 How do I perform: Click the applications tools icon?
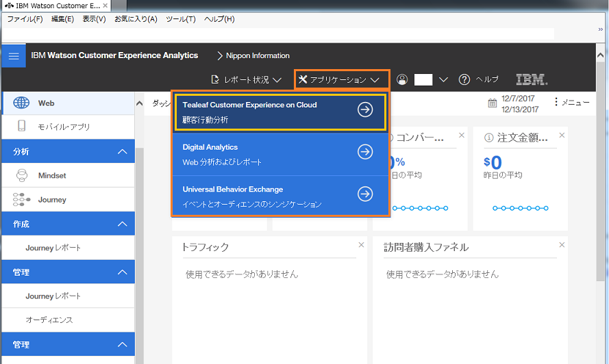(x=303, y=79)
